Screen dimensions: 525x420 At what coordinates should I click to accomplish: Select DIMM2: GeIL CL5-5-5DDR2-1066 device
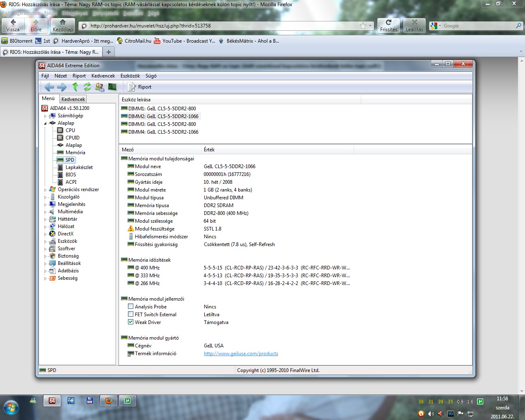[x=160, y=116]
